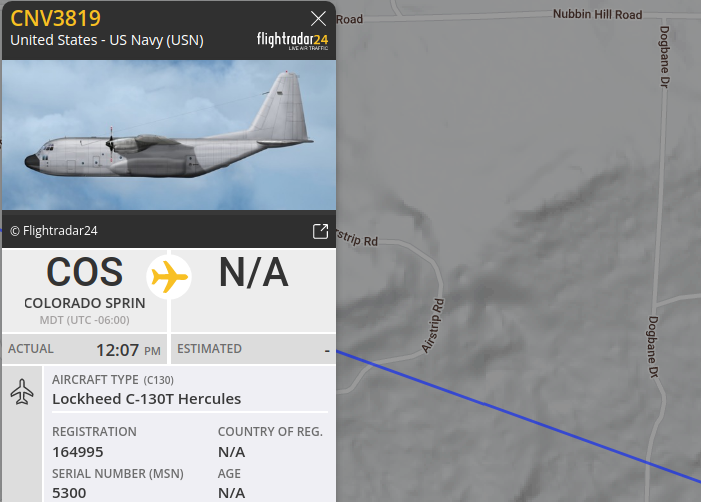
Task: Click the actual departure time 12:07 PM
Action: tap(128, 350)
